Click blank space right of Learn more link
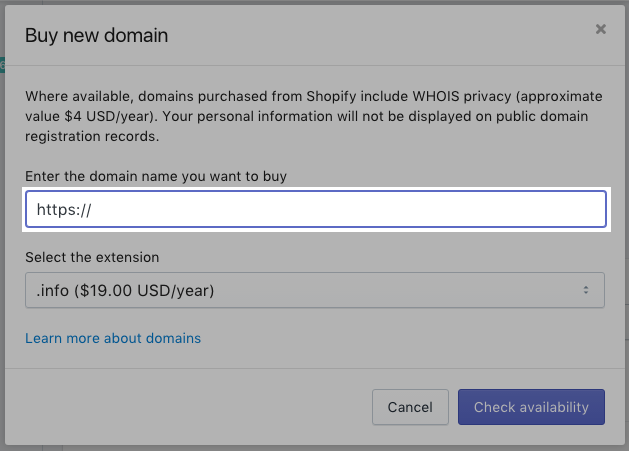629x451 pixels. coord(400,338)
